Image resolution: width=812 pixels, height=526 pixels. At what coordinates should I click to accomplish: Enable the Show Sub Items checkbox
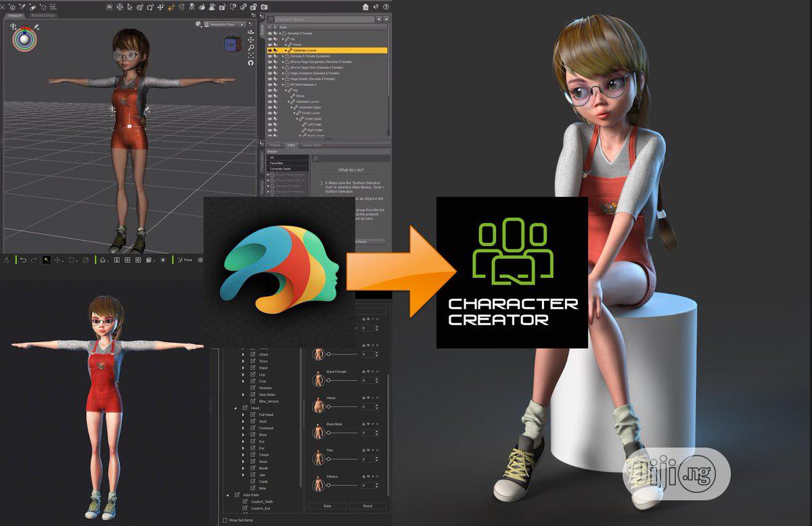coord(225,520)
